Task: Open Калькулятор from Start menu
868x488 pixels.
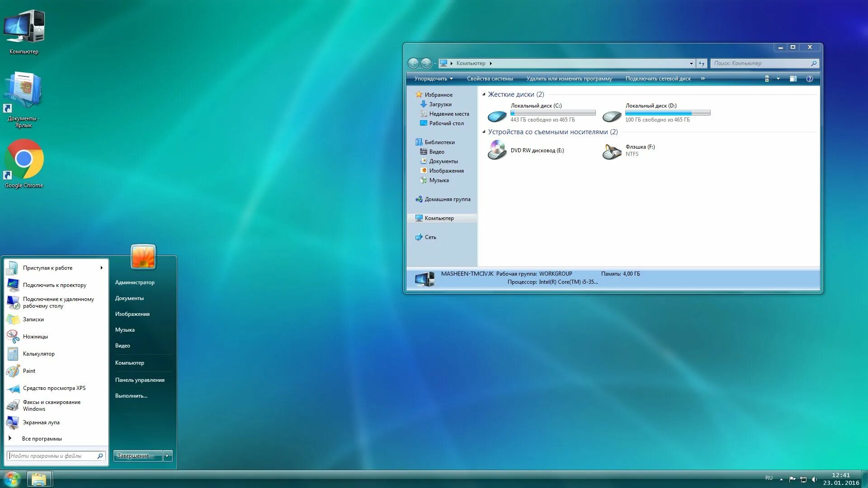Action: click(x=56, y=354)
